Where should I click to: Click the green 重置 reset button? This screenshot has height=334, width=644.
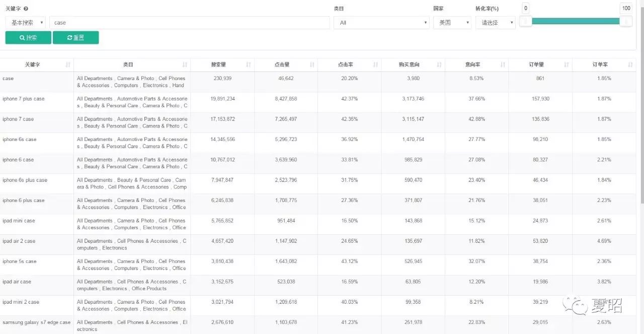coord(75,38)
